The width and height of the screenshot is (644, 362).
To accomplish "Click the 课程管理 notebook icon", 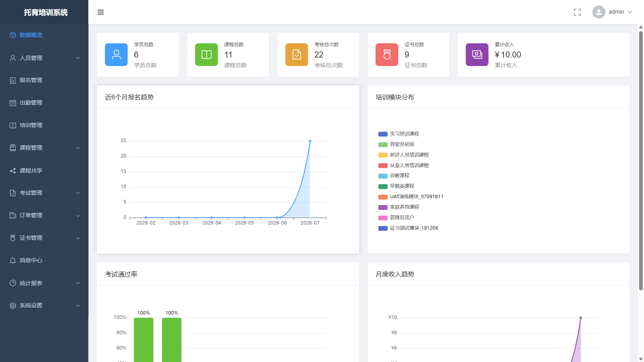I will [x=13, y=148].
